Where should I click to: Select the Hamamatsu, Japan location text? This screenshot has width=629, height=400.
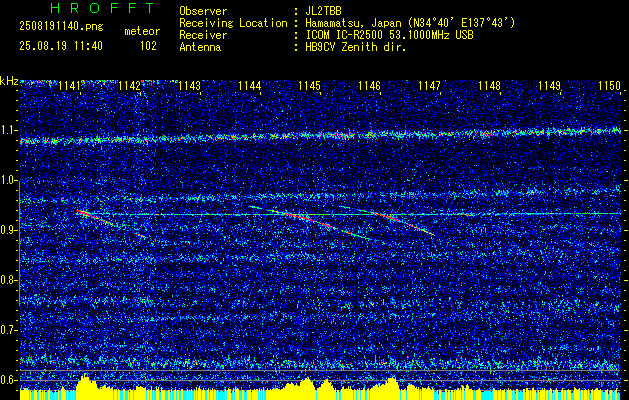click(410, 23)
